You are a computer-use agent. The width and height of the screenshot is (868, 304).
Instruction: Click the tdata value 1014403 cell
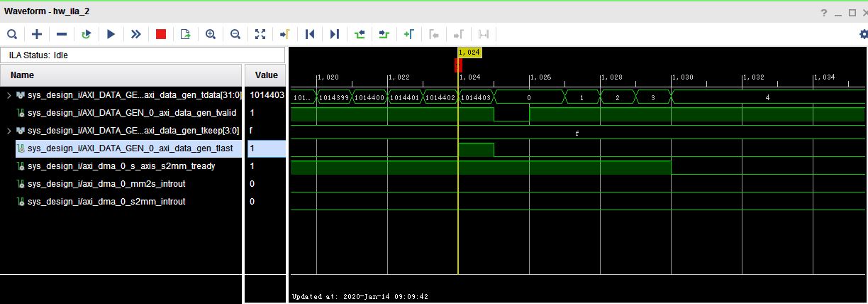[x=266, y=94]
